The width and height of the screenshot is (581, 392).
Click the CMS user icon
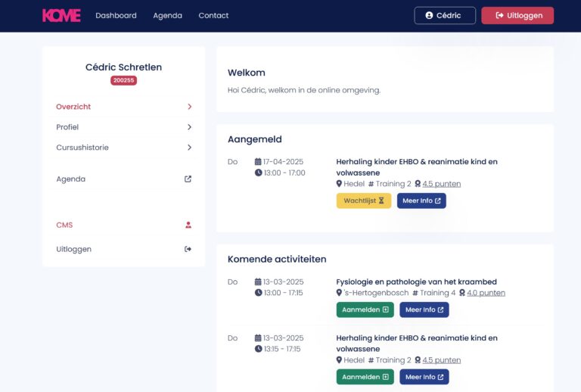(188, 225)
